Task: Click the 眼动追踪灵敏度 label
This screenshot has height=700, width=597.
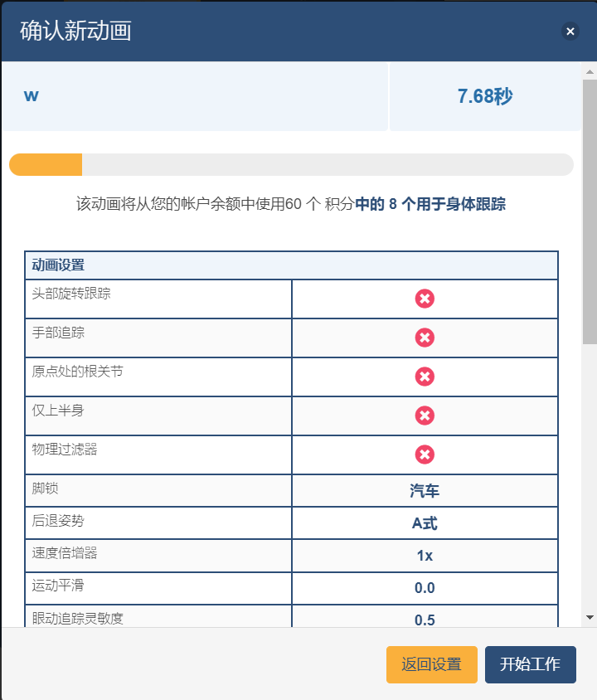Action: point(77,618)
